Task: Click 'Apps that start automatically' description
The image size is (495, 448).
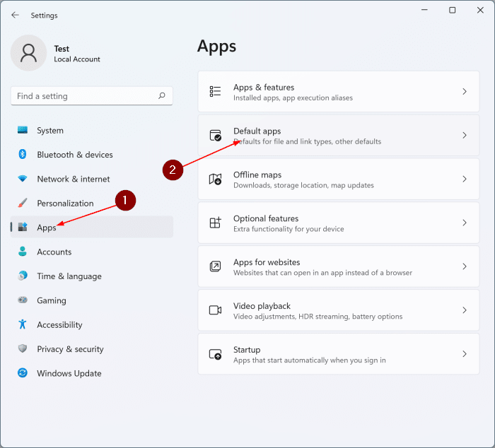Action: (310, 360)
